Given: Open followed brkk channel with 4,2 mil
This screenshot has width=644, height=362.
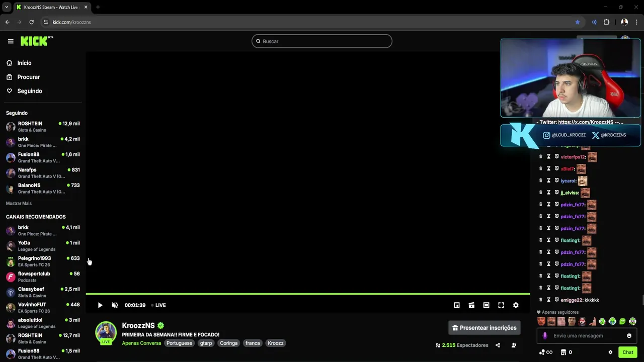Looking at the screenshot, I should click(43, 142).
